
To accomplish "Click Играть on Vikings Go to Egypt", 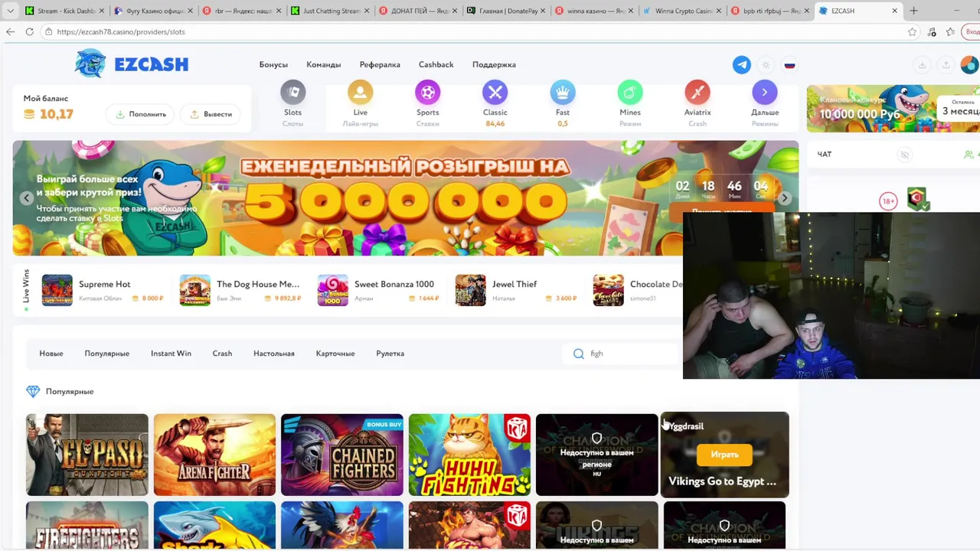I will point(724,455).
